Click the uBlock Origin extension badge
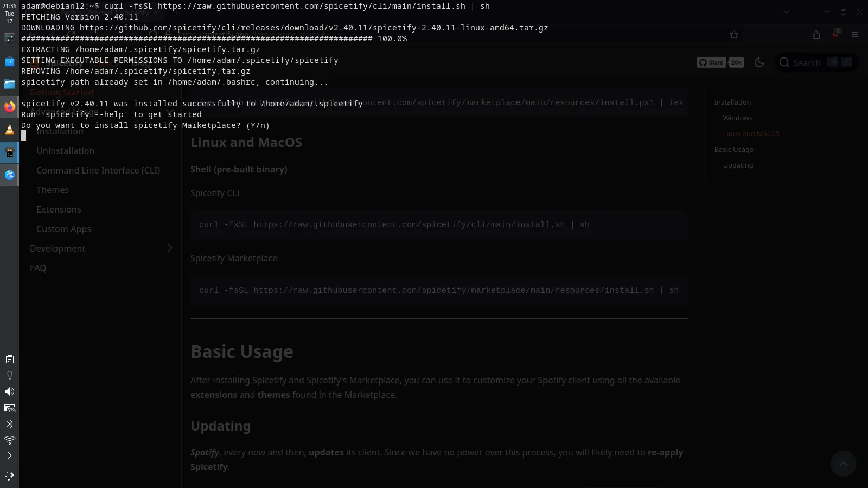 tap(835, 34)
